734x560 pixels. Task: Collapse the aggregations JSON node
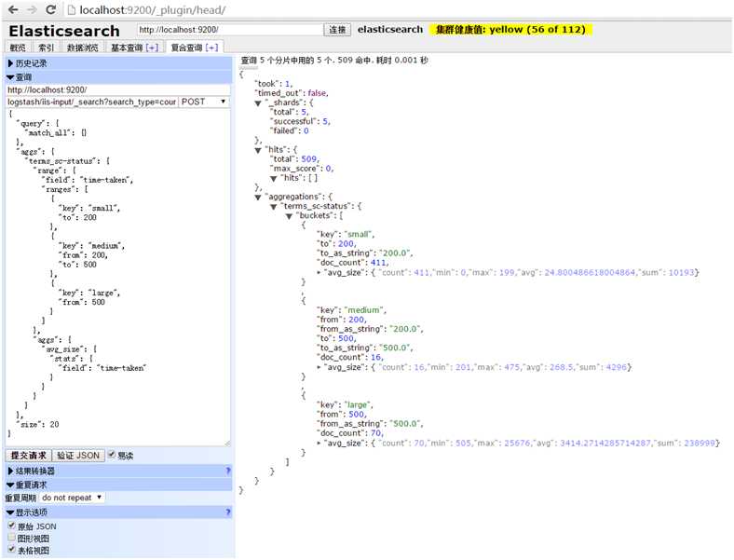[258, 198]
